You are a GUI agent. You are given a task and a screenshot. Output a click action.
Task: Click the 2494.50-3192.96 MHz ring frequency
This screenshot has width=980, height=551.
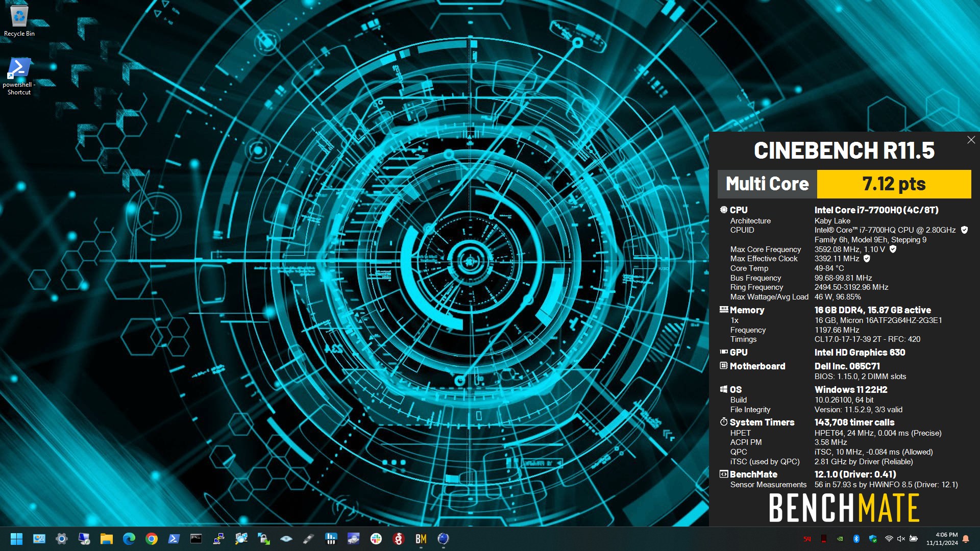(x=851, y=287)
